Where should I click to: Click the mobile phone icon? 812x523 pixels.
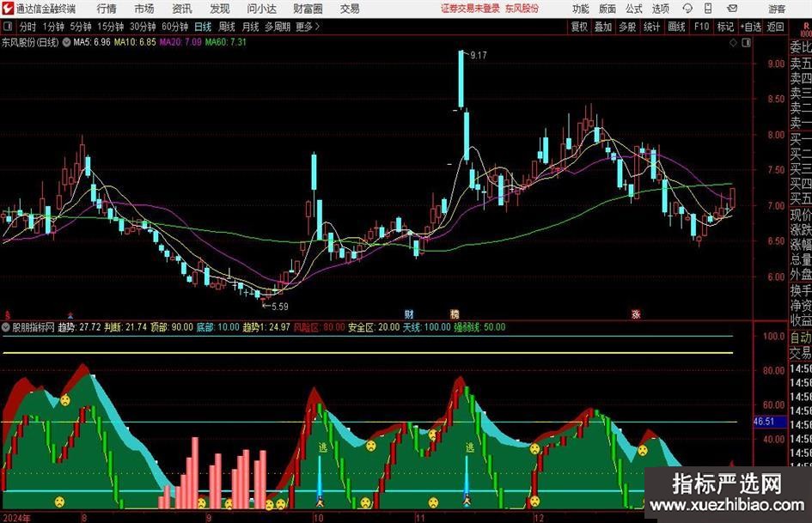pyautogui.click(x=708, y=9)
